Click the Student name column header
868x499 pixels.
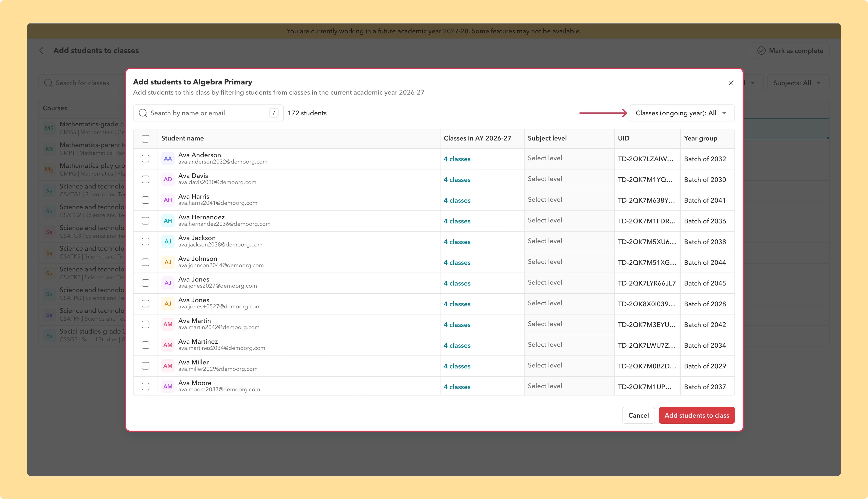point(182,138)
